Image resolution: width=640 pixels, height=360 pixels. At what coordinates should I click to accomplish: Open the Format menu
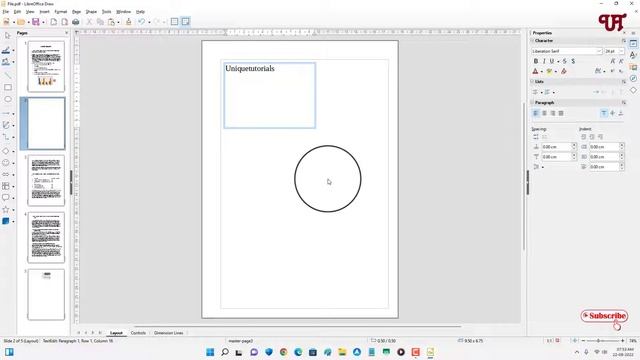tap(61, 12)
